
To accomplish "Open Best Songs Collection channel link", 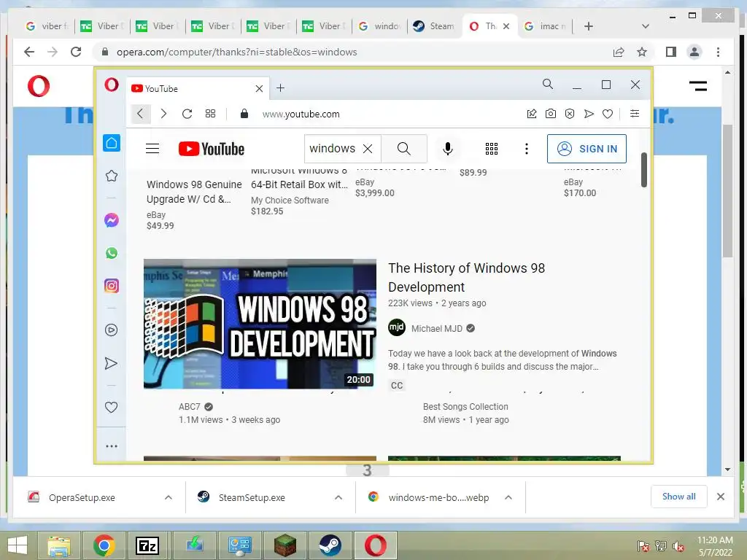I will 465,407.
